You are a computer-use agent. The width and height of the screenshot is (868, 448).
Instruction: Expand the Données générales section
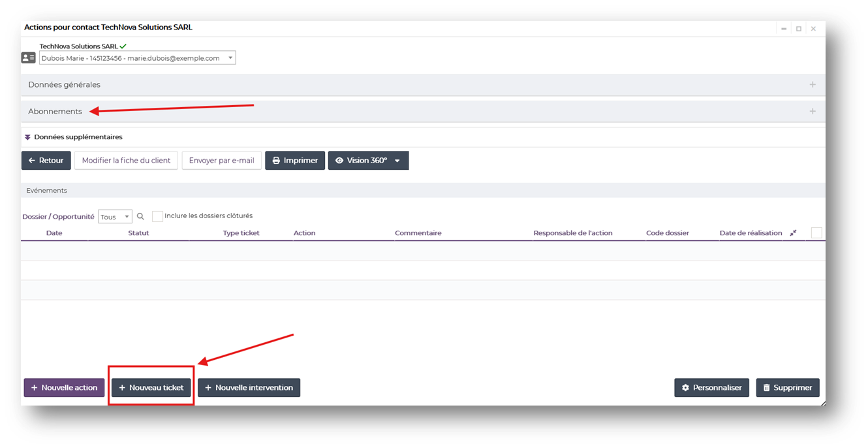(x=813, y=85)
